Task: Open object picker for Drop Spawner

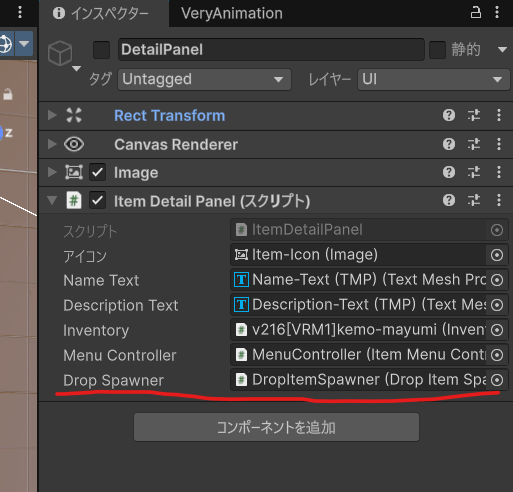Action: 497,380
